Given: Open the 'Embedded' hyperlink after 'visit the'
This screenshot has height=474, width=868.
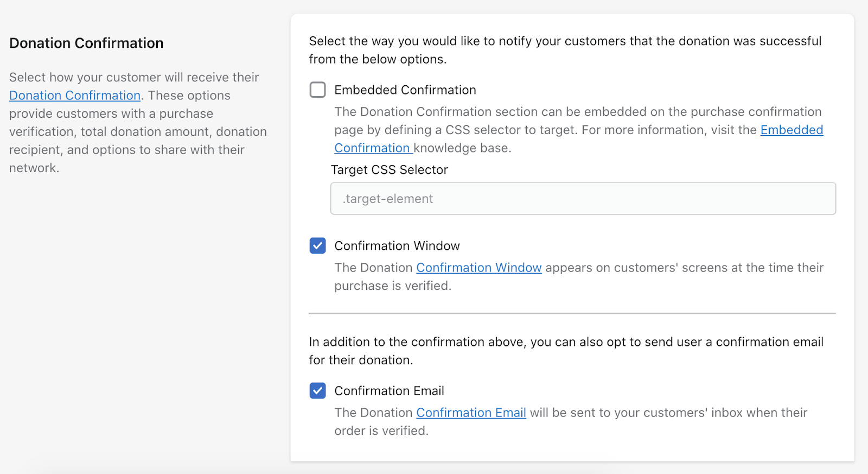Looking at the screenshot, I should tap(792, 130).
